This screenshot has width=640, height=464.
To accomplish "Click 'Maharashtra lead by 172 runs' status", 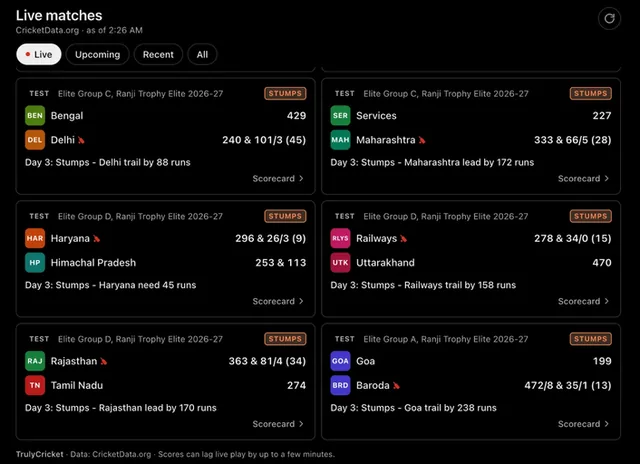I will point(469,162).
